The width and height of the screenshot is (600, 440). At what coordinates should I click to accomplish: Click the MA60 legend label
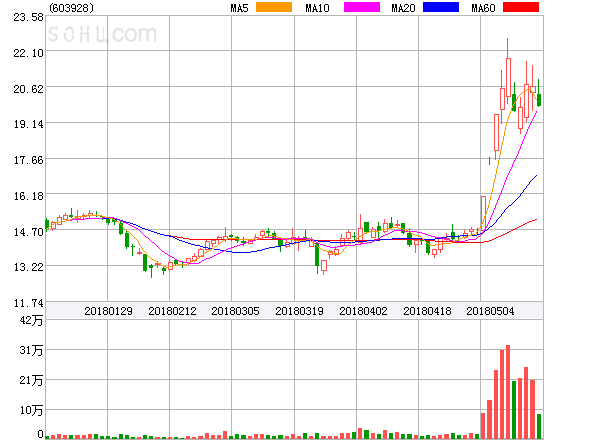click(483, 8)
